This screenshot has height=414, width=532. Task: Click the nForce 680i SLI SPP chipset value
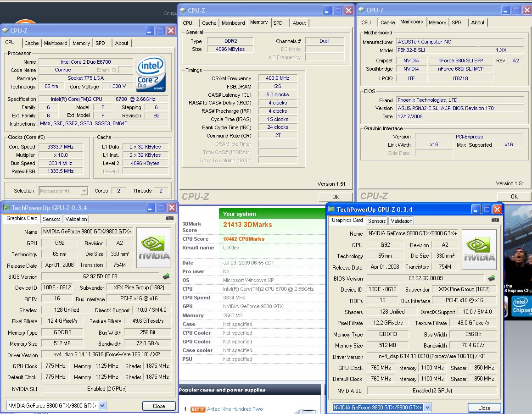pos(460,61)
